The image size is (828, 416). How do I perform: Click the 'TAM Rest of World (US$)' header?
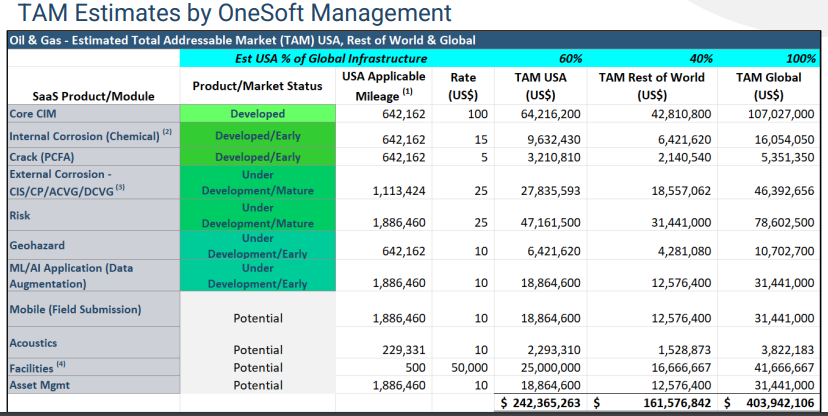click(652, 86)
